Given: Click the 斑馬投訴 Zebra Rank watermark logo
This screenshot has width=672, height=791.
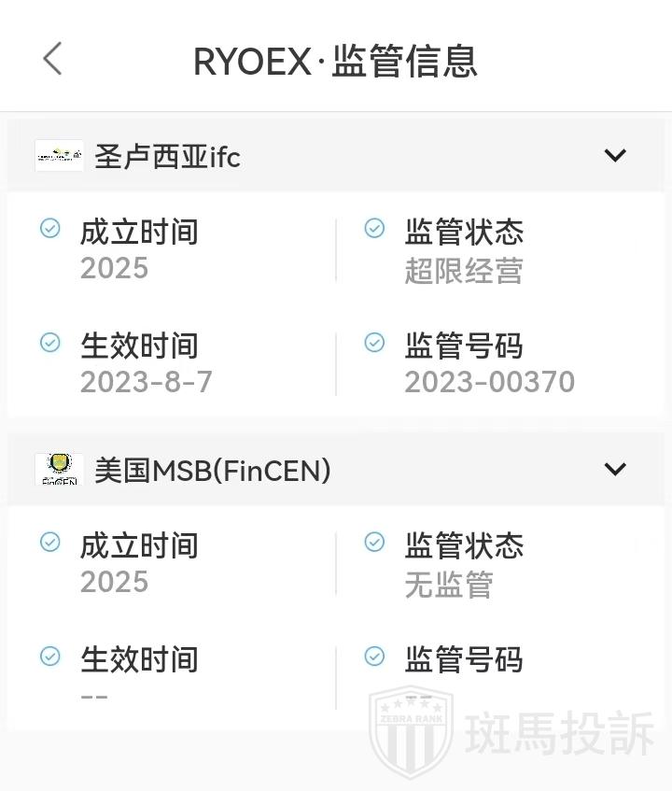Looking at the screenshot, I should click(x=511, y=735).
